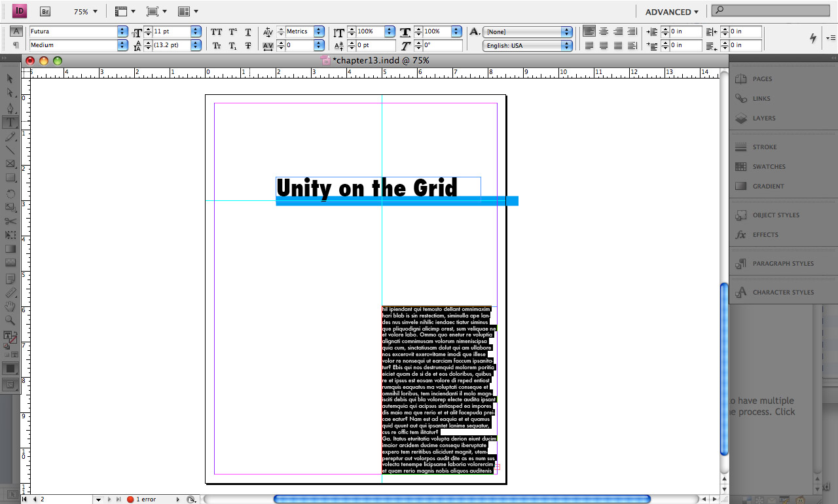The width and height of the screenshot is (838, 504).
Task: Pick the Scissors tool
Action: (10, 221)
